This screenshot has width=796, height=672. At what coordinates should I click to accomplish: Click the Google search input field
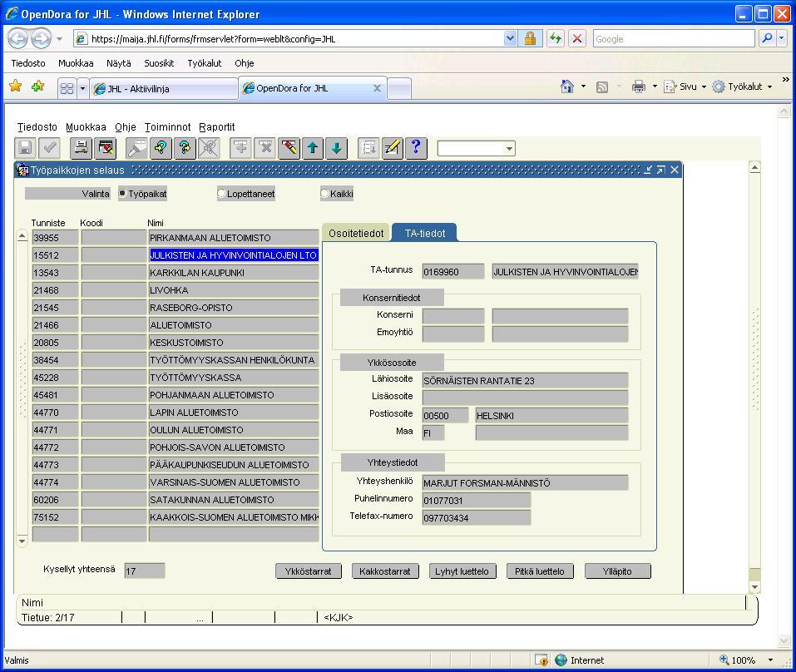674,38
